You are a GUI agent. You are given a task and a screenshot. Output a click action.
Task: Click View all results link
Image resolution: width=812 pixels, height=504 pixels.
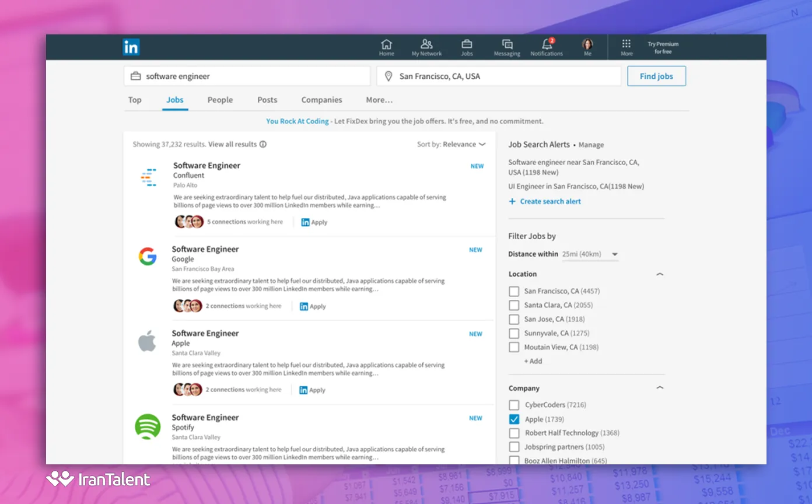[x=232, y=144]
